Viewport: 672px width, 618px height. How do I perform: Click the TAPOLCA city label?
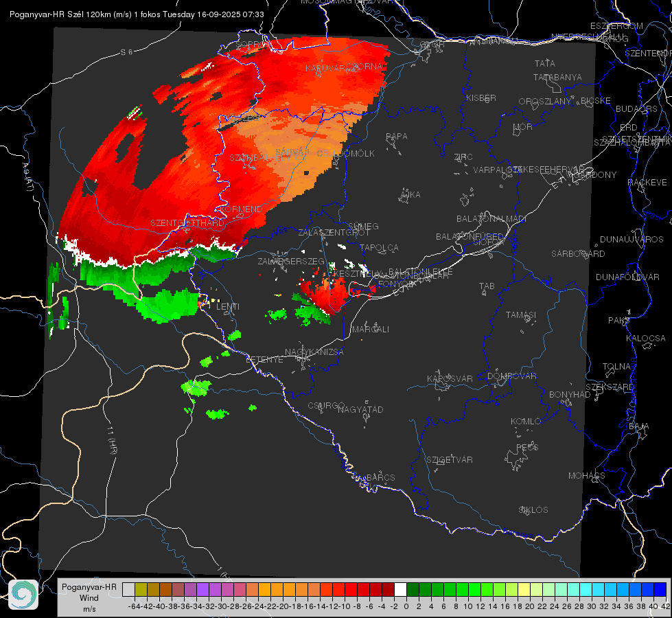(x=379, y=247)
